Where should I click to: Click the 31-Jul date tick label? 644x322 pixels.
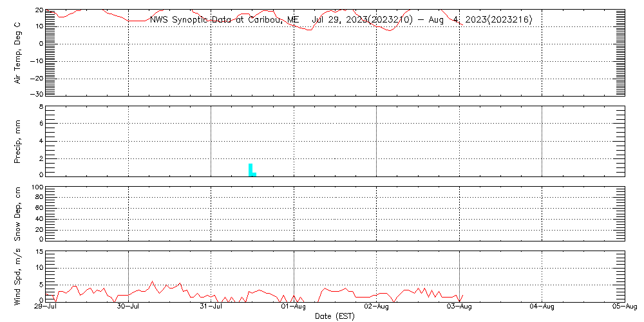click(211, 307)
